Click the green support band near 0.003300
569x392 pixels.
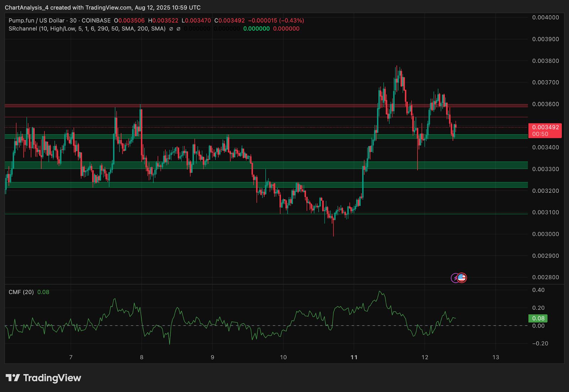(x=266, y=165)
